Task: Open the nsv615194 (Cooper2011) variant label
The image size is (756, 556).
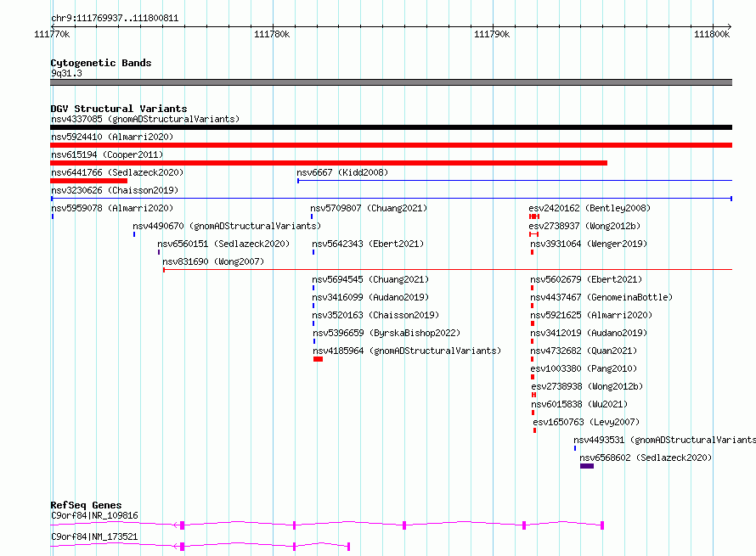Action: point(107,154)
